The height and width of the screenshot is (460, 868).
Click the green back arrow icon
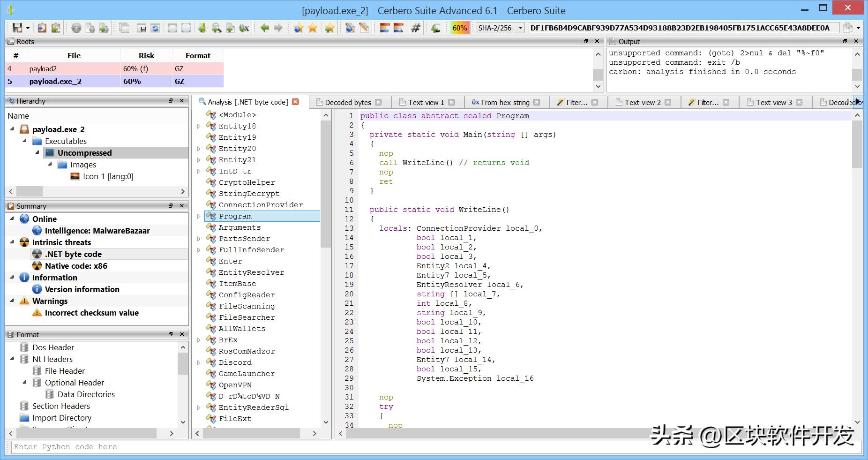click(264, 28)
